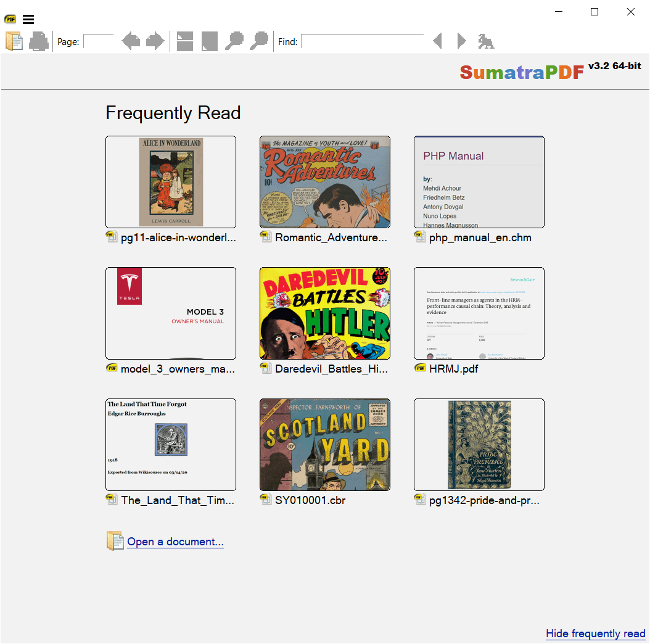Click the find previous arrow beside the search box
Image resolution: width=650 pixels, height=644 pixels.
[438, 41]
